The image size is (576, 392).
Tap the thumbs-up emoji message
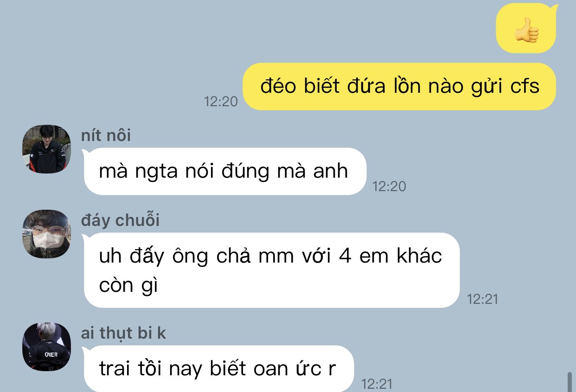(526, 28)
